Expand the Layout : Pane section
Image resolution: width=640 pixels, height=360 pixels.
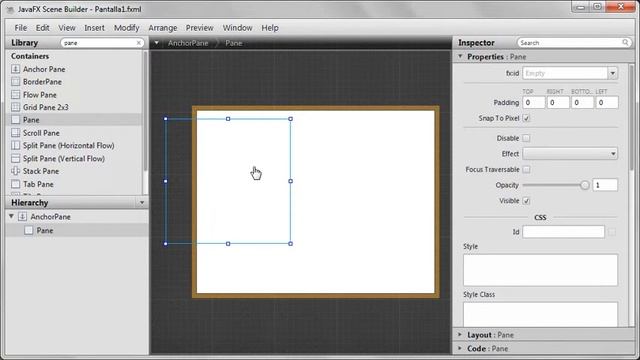coord(460,335)
